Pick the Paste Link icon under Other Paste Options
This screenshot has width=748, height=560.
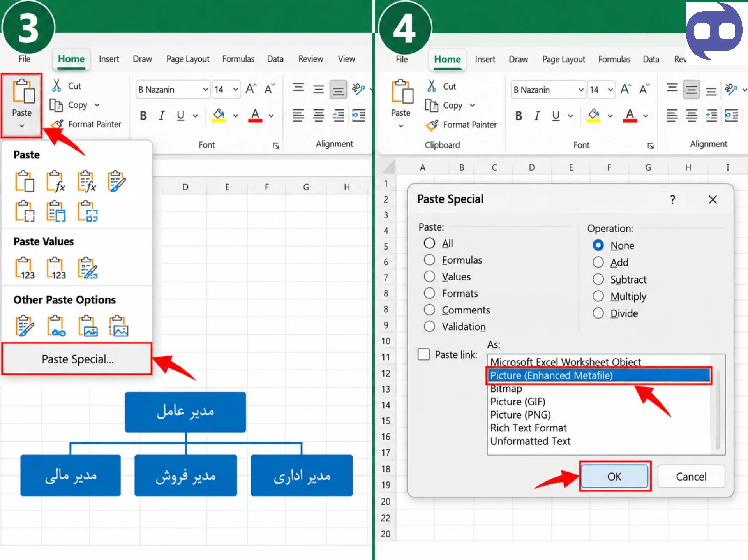(x=56, y=326)
